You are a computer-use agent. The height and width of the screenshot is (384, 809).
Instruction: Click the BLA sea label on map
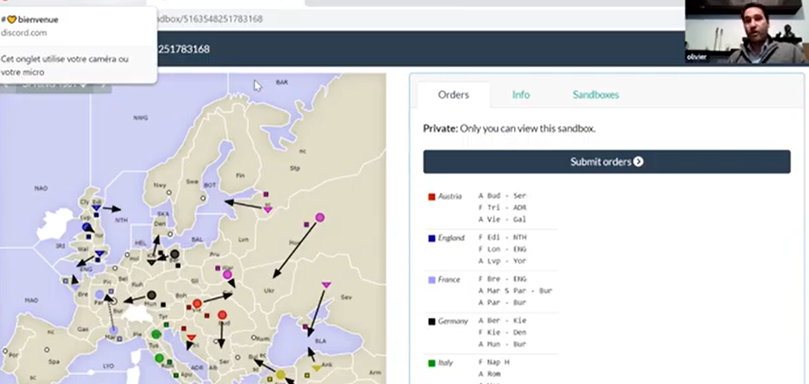(320, 341)
